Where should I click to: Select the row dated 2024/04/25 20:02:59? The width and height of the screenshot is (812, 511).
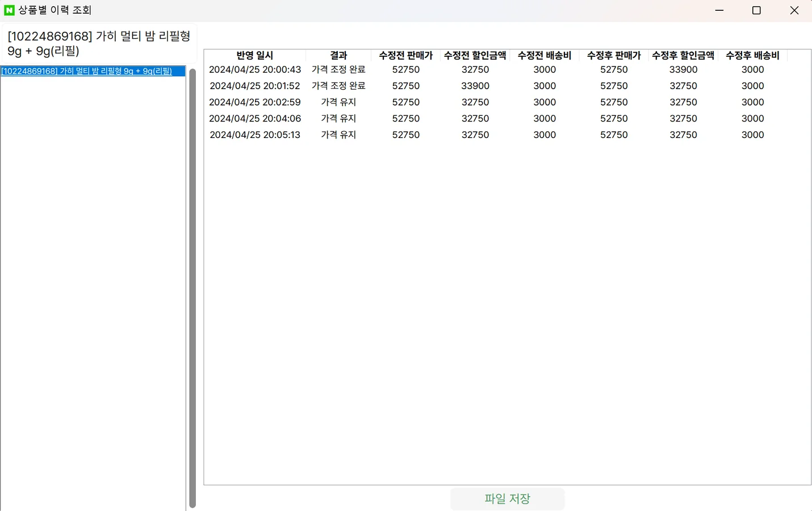496,102
